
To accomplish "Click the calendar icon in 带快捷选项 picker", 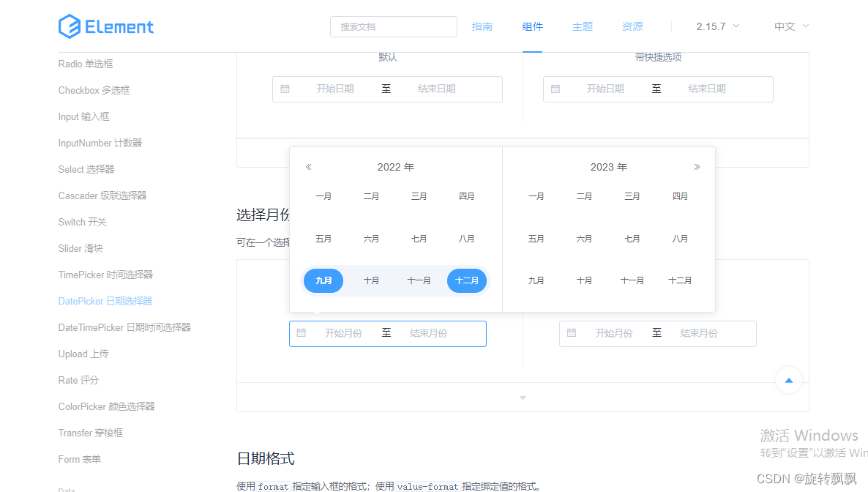I will click(x=555, y=89).
